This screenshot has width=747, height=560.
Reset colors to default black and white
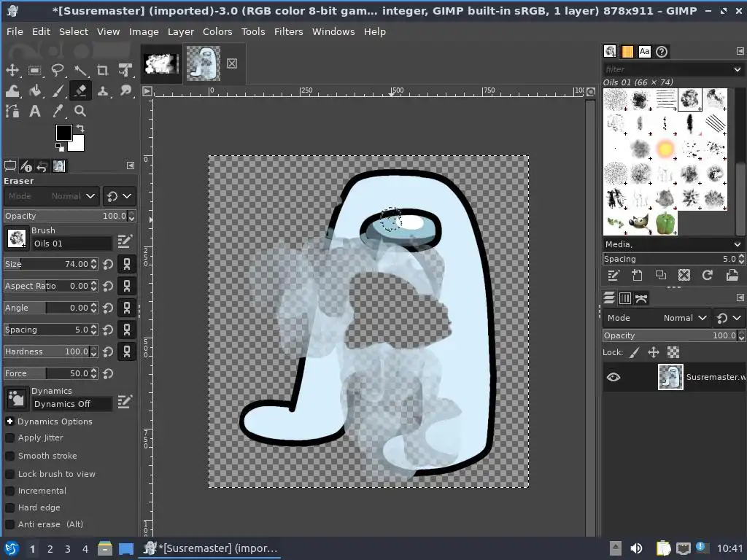pos(60,147)
